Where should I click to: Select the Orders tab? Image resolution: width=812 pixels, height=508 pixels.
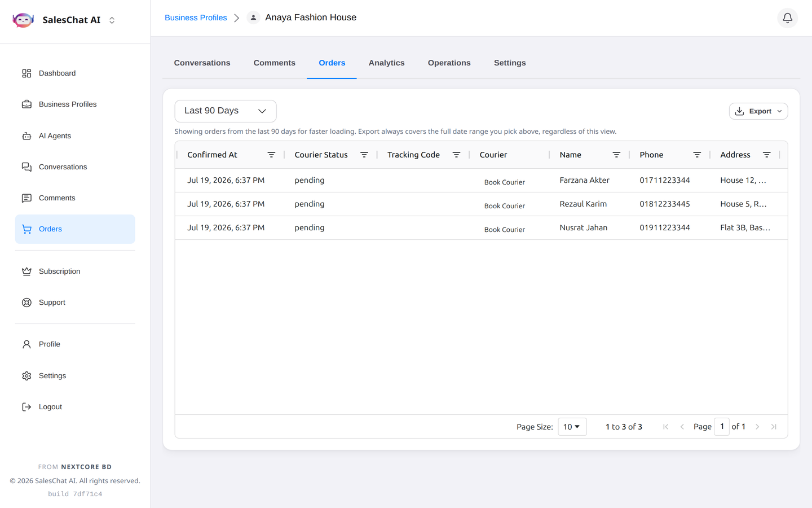coord(332,63)
